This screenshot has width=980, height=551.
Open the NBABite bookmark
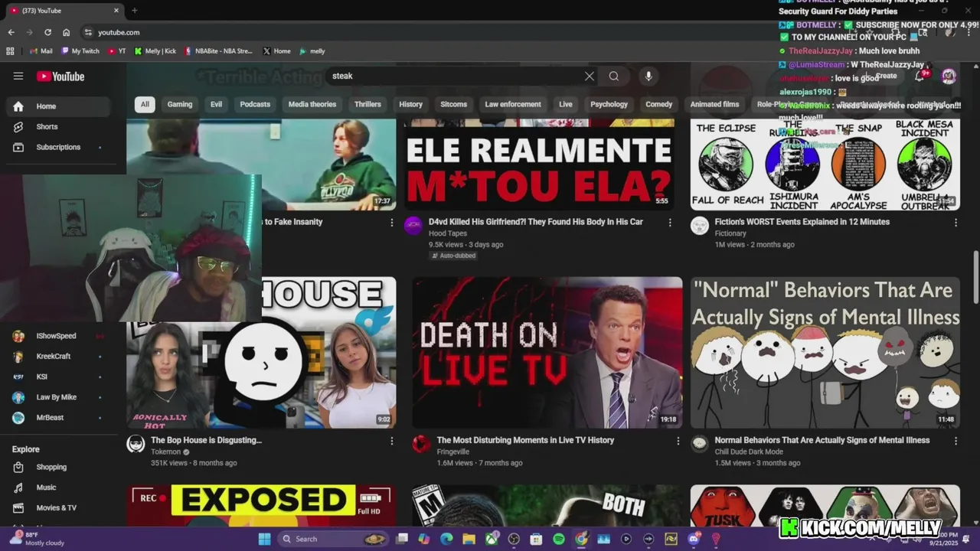[218, 51]
